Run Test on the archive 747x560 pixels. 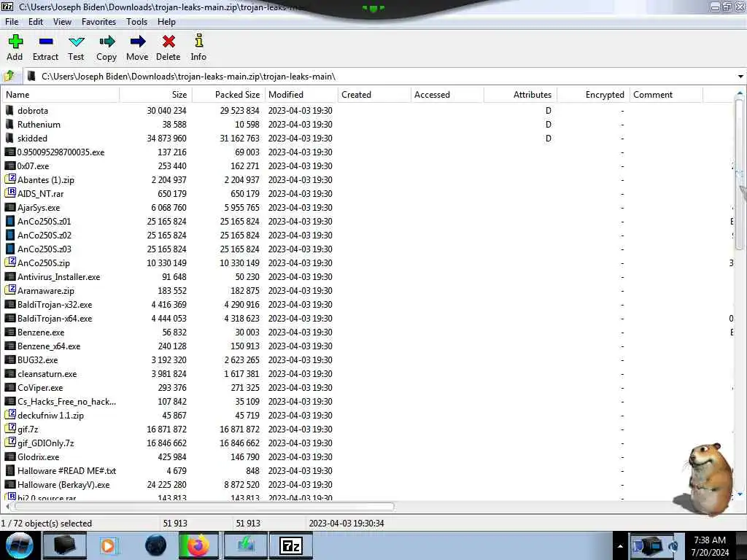point(76,47)
